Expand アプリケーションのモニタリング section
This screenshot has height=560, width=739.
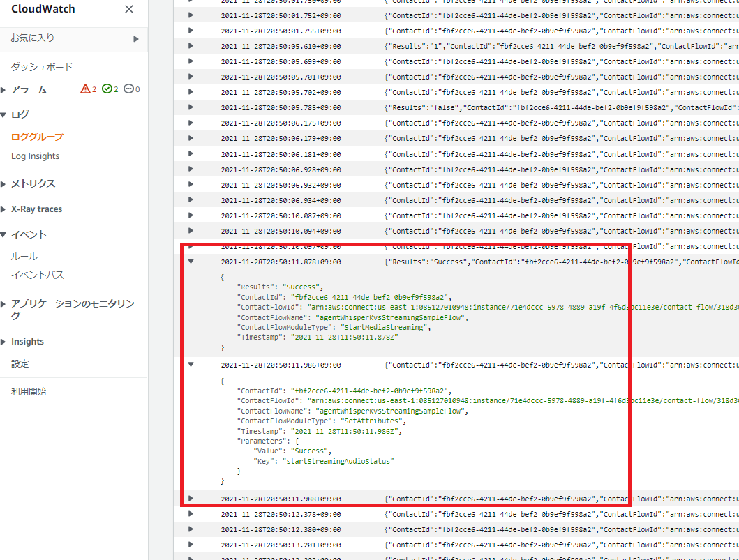3,304
